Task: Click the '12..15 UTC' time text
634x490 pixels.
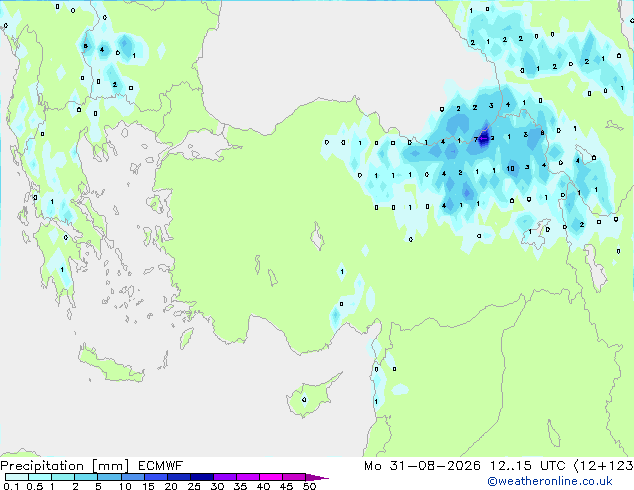Action: coord(528,466)
